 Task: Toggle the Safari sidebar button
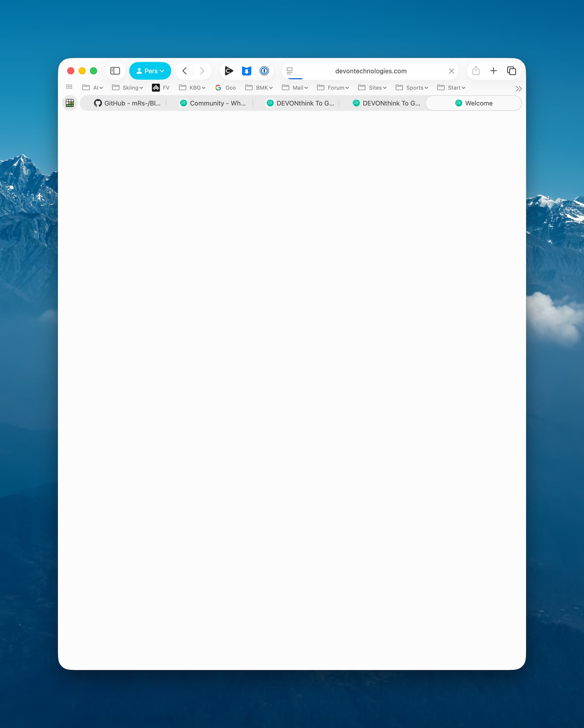pos(115,71)
